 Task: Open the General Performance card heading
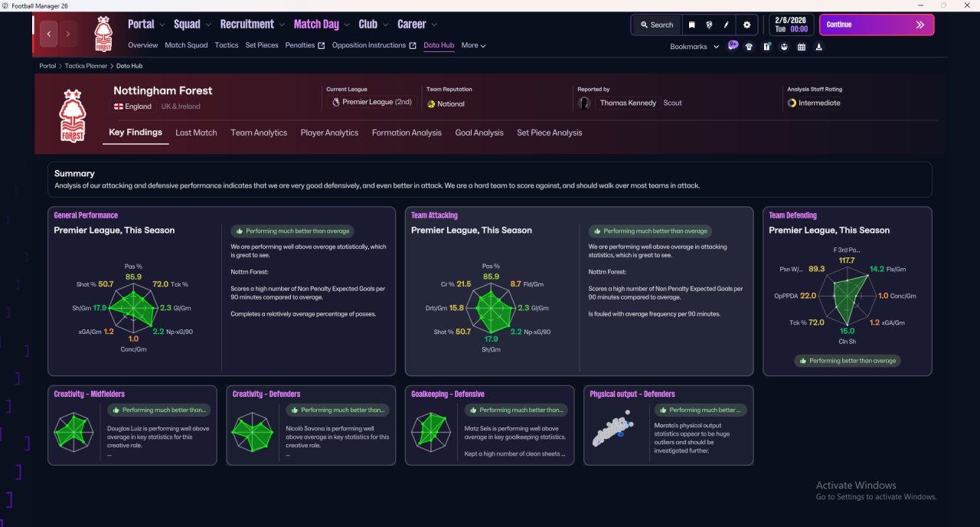(x=86, y=215)
